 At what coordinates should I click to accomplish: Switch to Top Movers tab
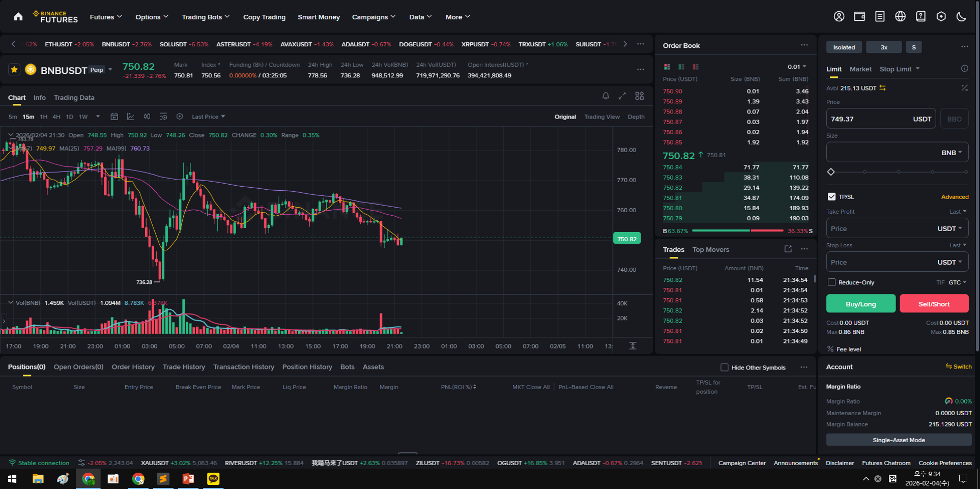[711, 249]
